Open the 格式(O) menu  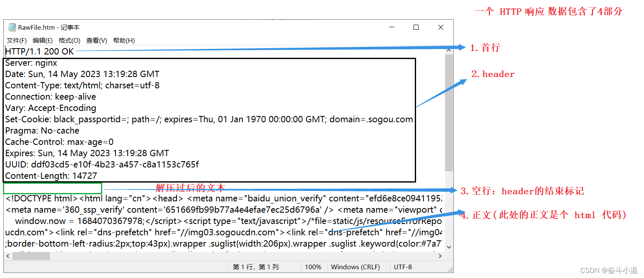70,41
